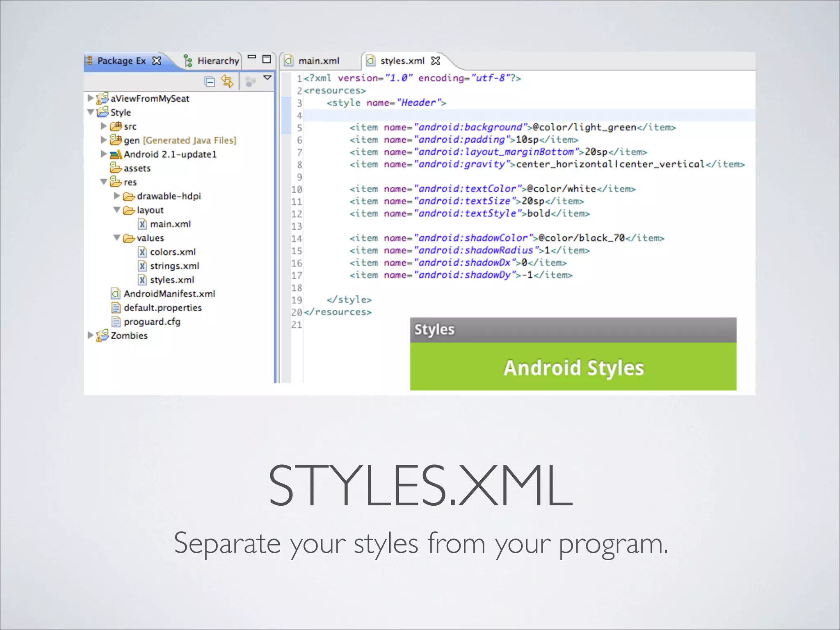Screen dimensions: 840x630
Task: Collapse the layout folder
Action: [x=117, y=210]
